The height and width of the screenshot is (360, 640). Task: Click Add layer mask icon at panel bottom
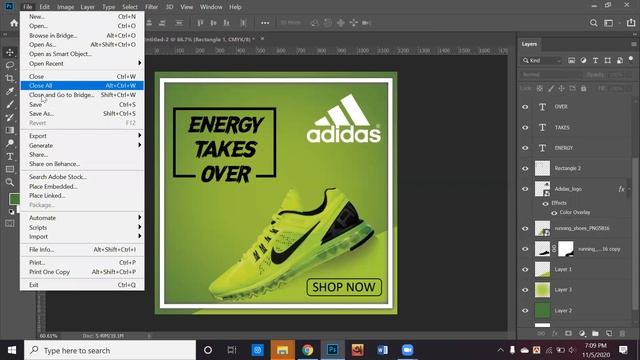click(568, 333)
